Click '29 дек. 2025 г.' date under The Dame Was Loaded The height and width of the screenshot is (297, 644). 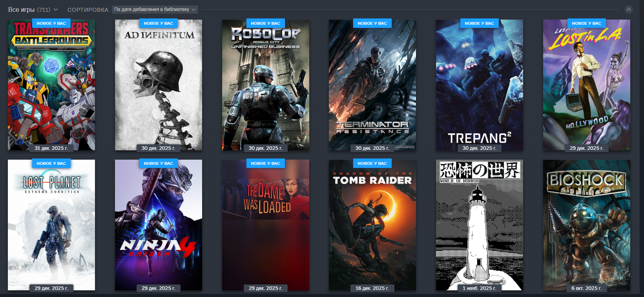pos(266,288)
